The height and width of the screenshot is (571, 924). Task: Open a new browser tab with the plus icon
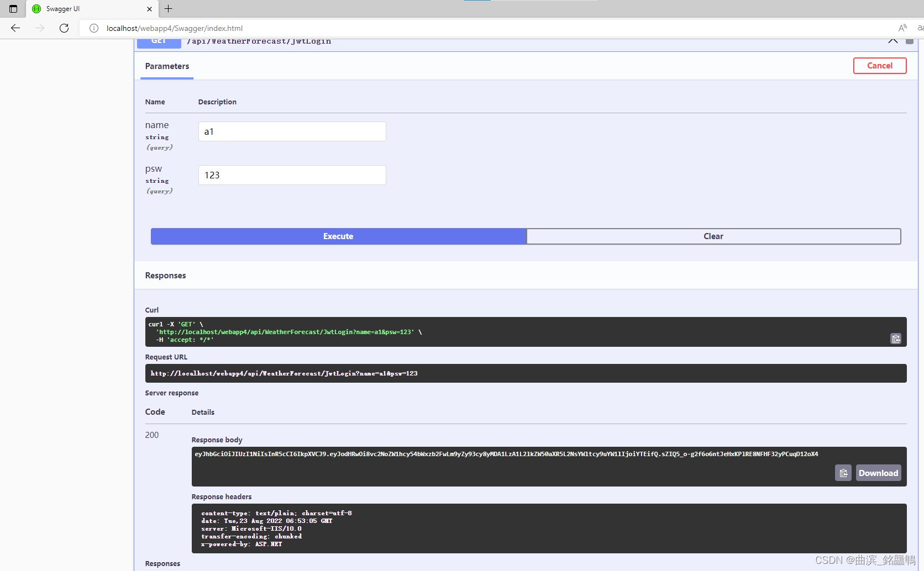pyautogui.click(x=169, y=9)
